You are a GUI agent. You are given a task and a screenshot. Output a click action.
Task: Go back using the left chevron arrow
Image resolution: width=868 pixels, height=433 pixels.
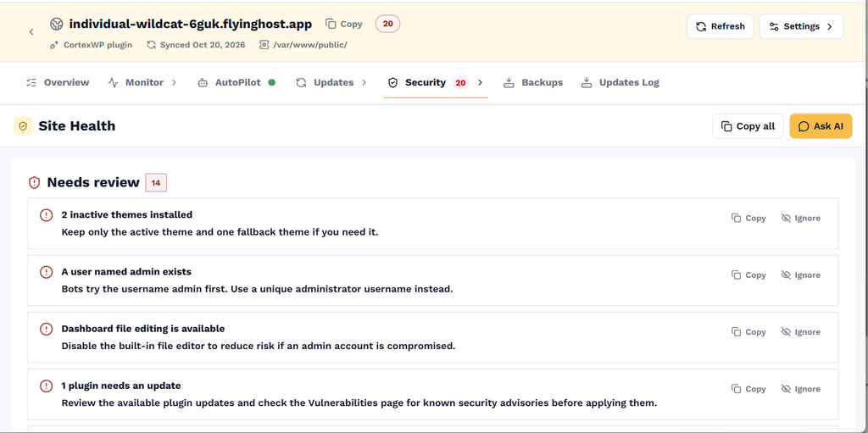click(x=31, y=32)
